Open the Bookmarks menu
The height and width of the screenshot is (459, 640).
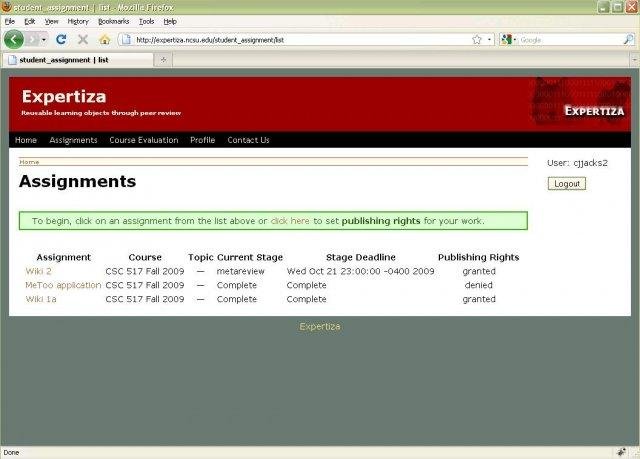113,22
